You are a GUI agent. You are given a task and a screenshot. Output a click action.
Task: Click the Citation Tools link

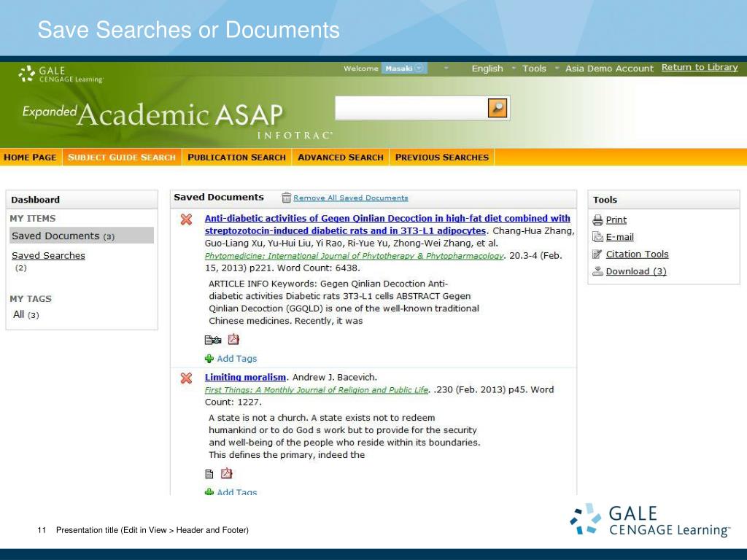point(637,254)
